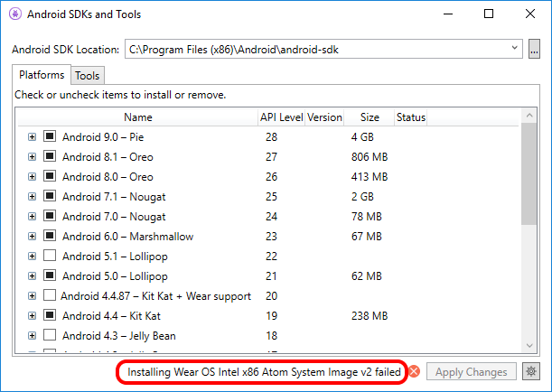Toggle the Android 4.4.87 Kit Kat Wear checkbox
The height and width of the screenshot is (392, 552).
click(x=50, y=296)
